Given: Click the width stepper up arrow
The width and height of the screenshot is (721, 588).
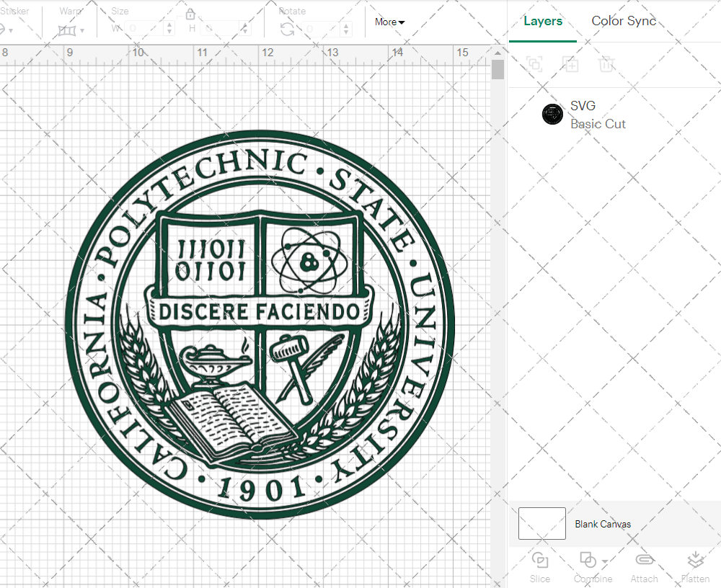Looking at the screenshot, I should click(169, 25).
